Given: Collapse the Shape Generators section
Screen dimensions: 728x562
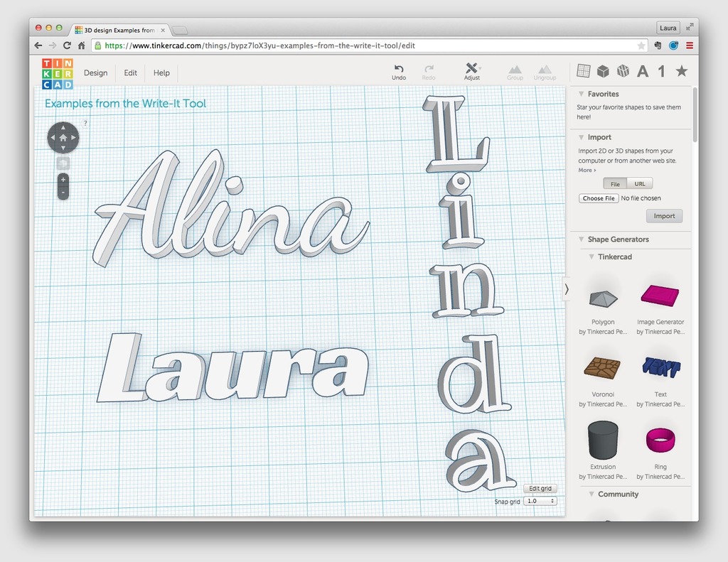Looking at the screenshot, I should click(581, 239).
